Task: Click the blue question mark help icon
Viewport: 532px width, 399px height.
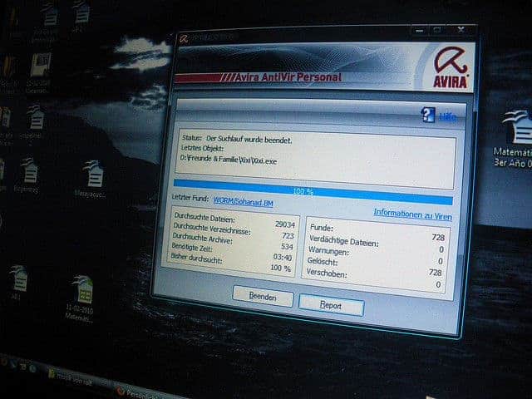Action: (x=428, y=115)
